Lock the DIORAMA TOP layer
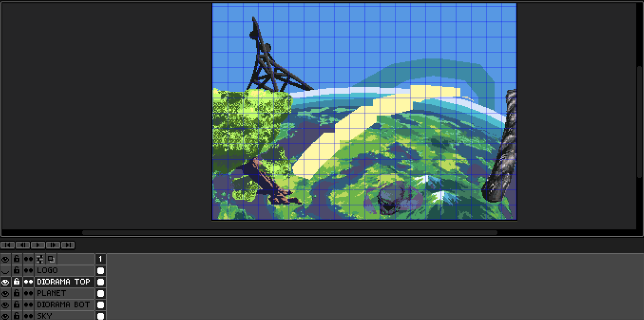Image resolution: width=644 pixels, height=320 pixels. 17,282
